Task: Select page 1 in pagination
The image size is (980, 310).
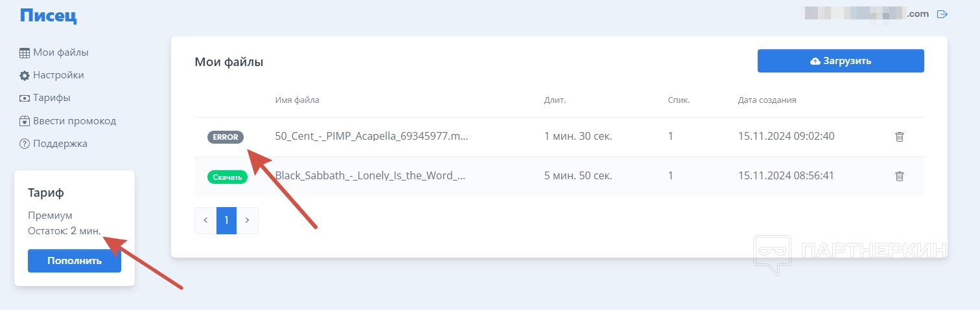Action: (x=226, y=220)
